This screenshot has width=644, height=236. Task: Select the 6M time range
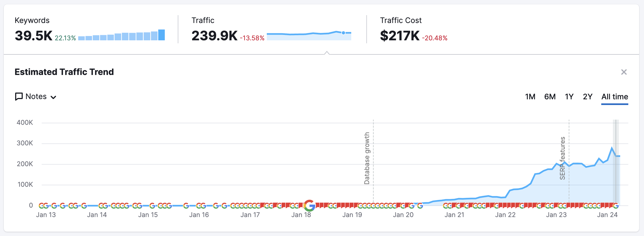550,97
